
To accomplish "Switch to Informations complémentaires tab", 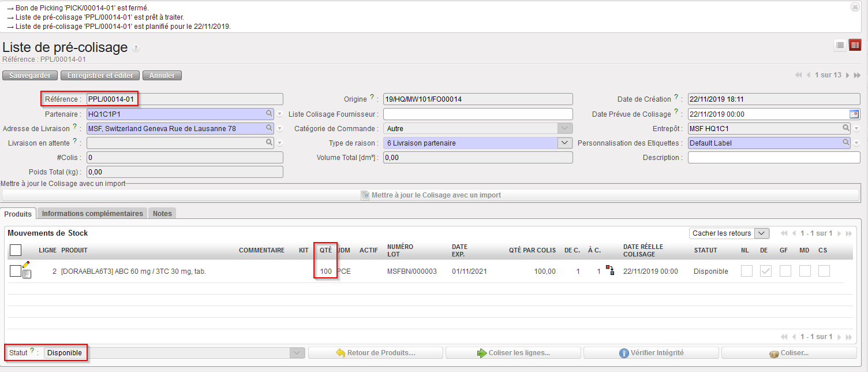I will [92, 214].
